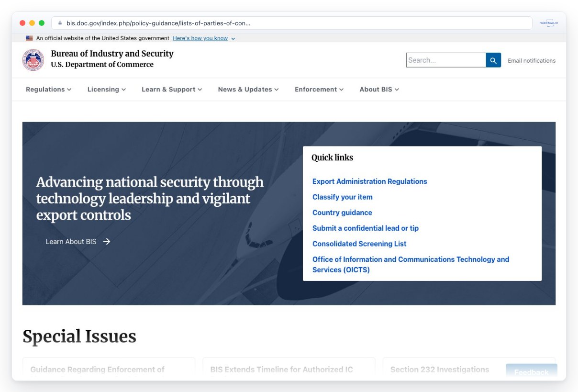Viewport: 578px width, 392px height.
Task: Expand the Regulations menu
Action: 48,90
